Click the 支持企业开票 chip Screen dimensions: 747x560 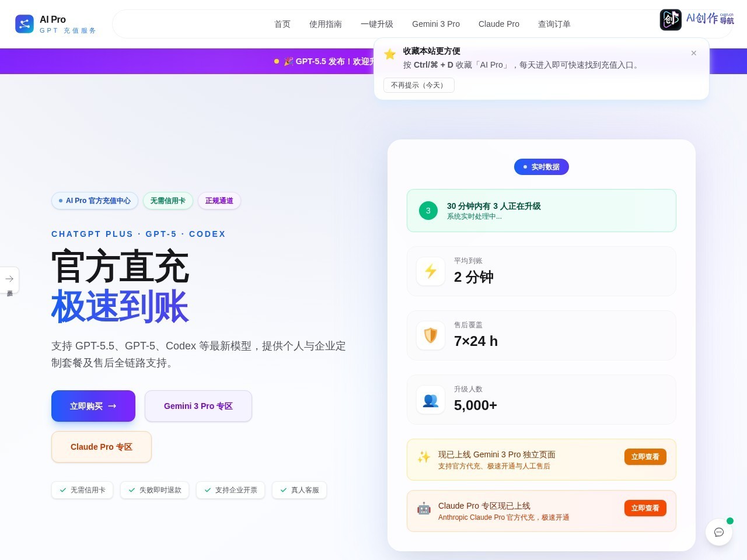(x=231, y=490)
